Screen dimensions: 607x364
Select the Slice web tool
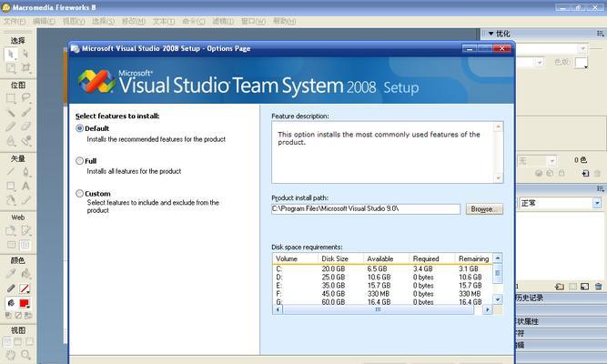coord(25,231)
